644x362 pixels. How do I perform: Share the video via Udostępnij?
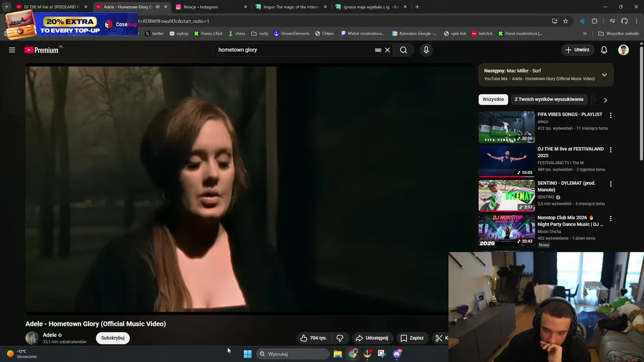point(372,338)
